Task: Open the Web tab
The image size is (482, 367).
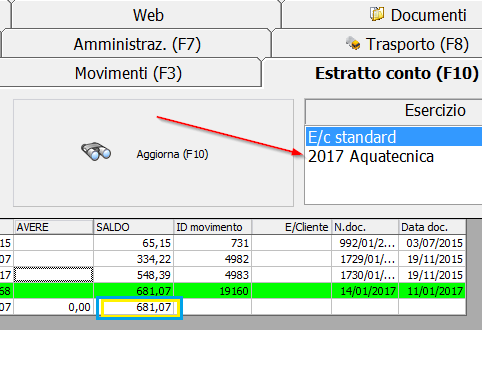Action: (x=147, y=15)
